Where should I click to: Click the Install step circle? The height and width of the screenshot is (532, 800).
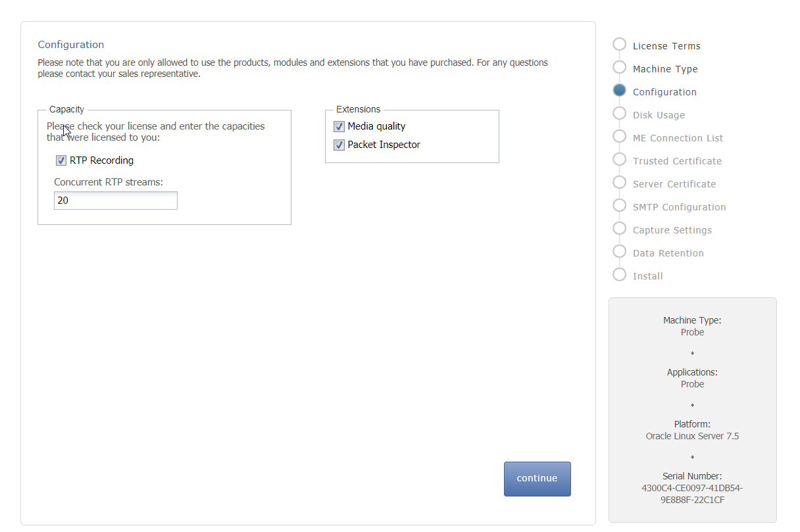619,274
